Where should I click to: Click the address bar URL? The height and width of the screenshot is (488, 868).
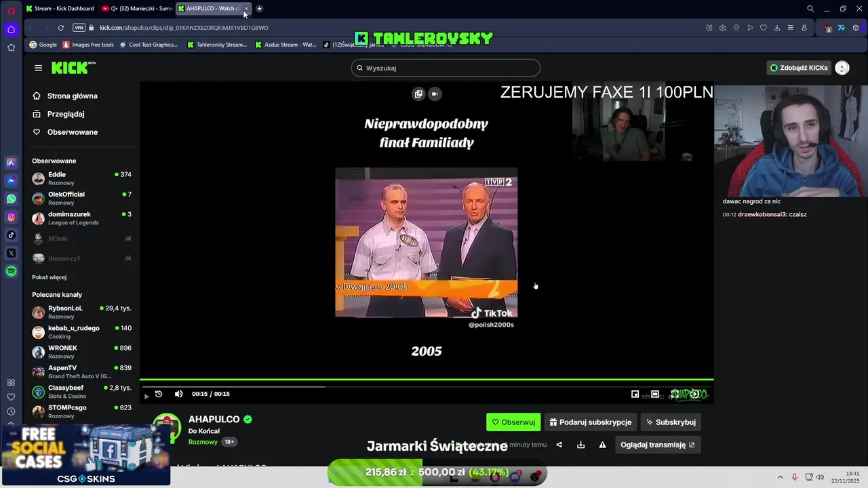(x=184, y=28)
